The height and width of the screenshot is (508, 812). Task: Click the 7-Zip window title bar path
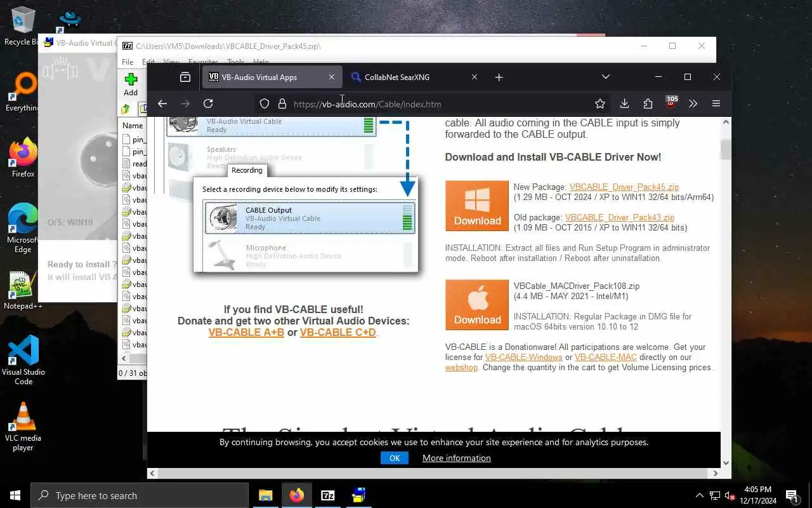228,46
